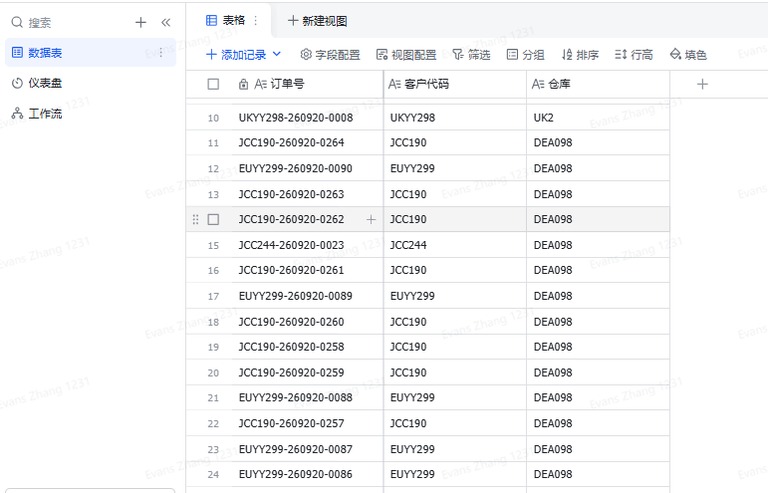The image size is (768, 493).
Task: Click order cell JCC190-260920-0259
Action: point(308,373)
